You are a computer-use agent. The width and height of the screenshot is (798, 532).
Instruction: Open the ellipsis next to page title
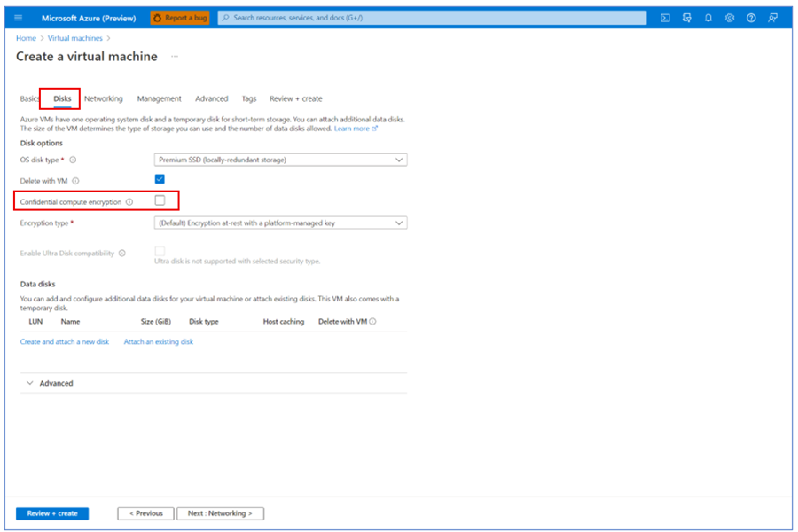(x=175, y=57)
